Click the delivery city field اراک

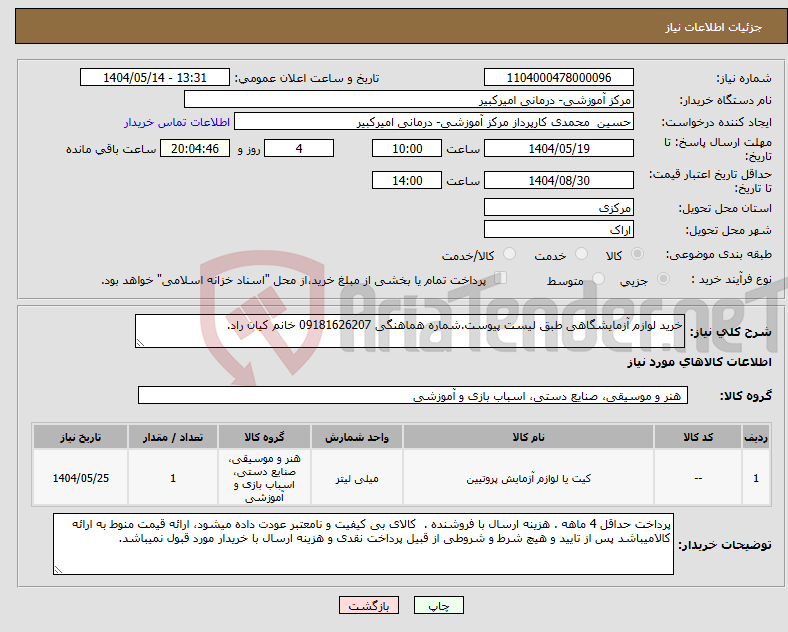tap(559, 229)
